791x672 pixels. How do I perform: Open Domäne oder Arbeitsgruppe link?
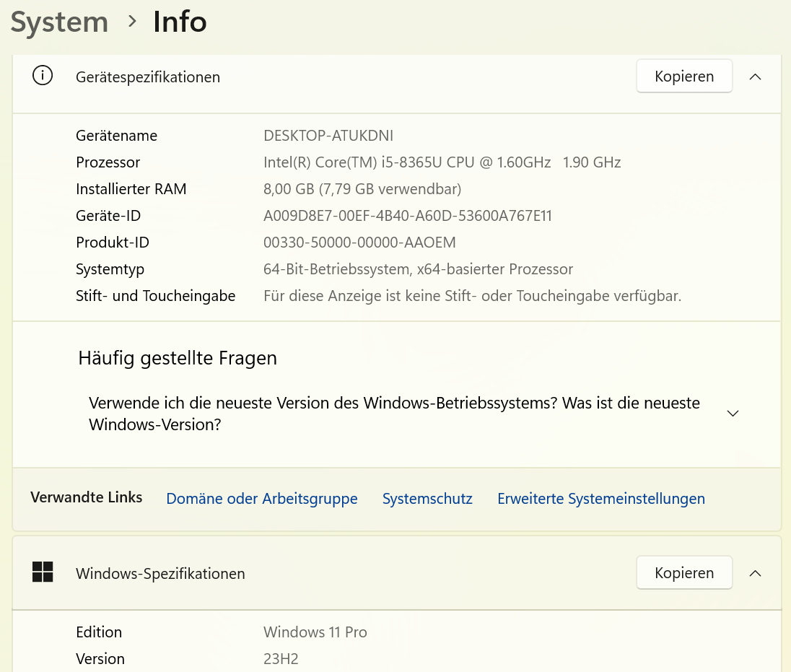(262, 499)
